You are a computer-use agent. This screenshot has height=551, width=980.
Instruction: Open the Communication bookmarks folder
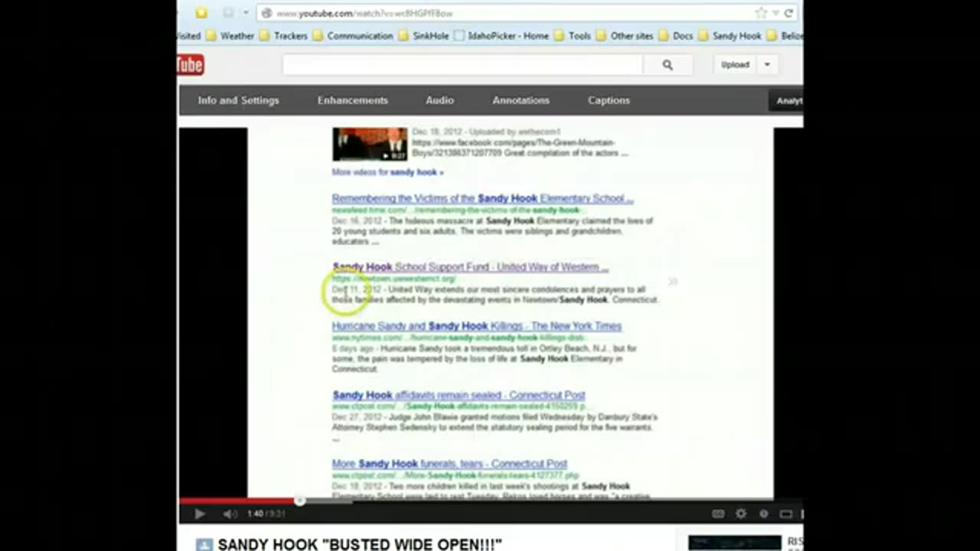pyautogui.click(x=352, y=36)
